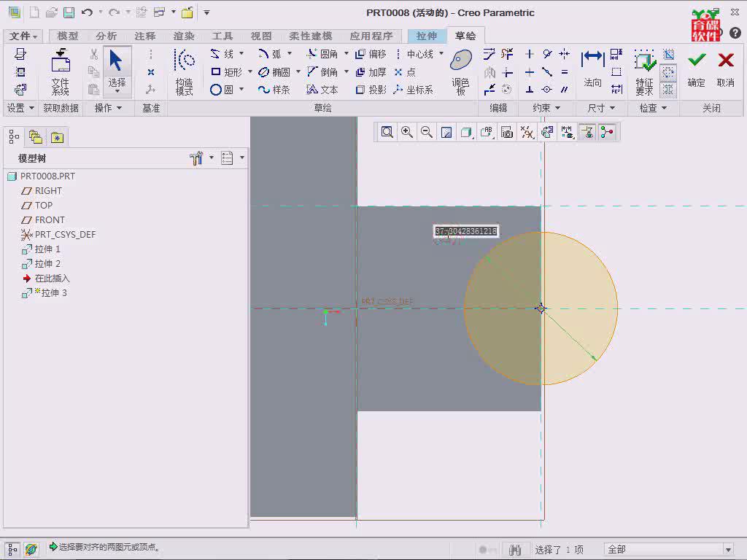Select the 圆 circle tool
Image resolution: width=747 pixels, height=560 pixels.
[222, 90]
